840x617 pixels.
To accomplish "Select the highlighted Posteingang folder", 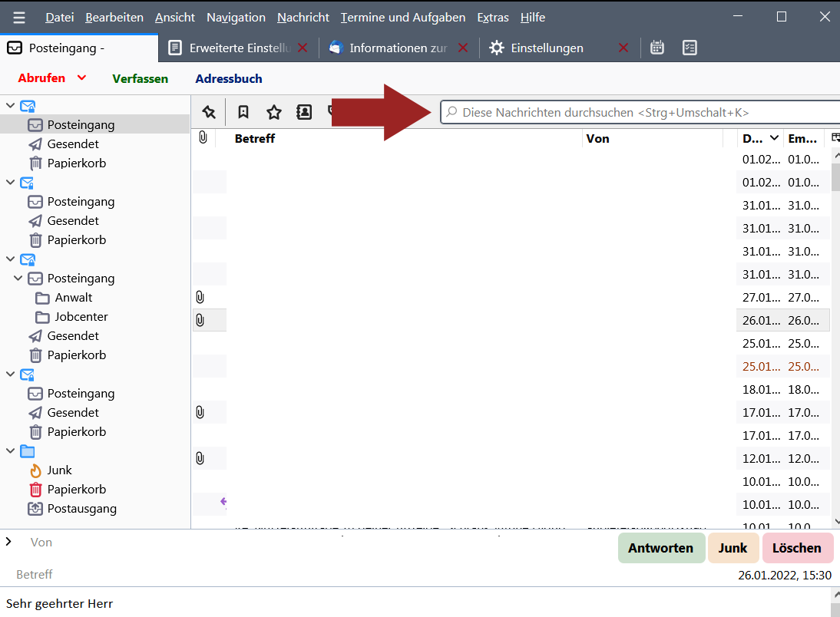I will coord(95,125).
